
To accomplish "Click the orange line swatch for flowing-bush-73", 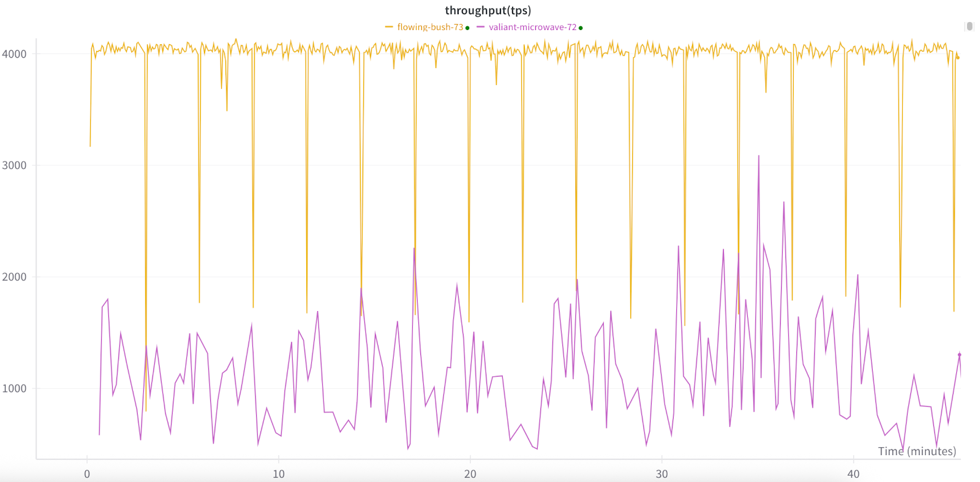I will pyautogui.click(x=389, y=27).
